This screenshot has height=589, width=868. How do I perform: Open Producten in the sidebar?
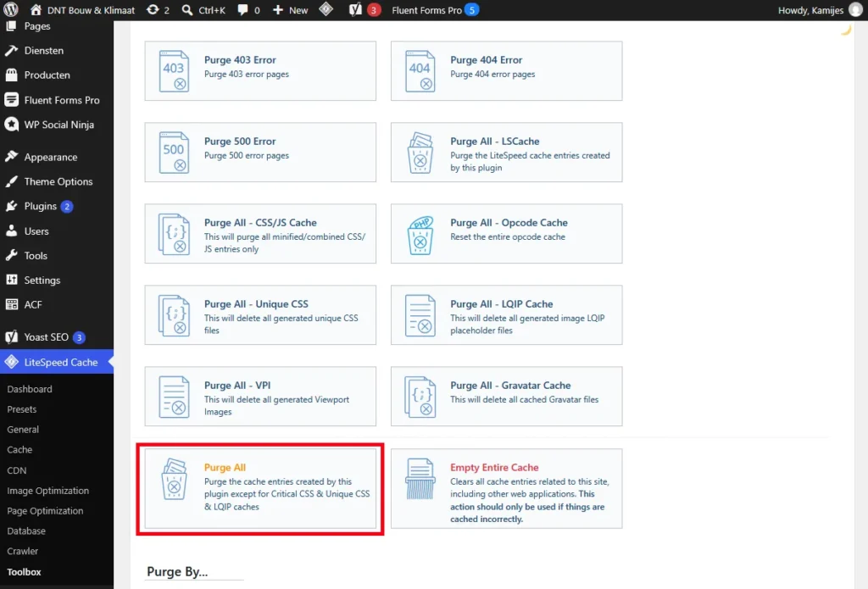47,75
